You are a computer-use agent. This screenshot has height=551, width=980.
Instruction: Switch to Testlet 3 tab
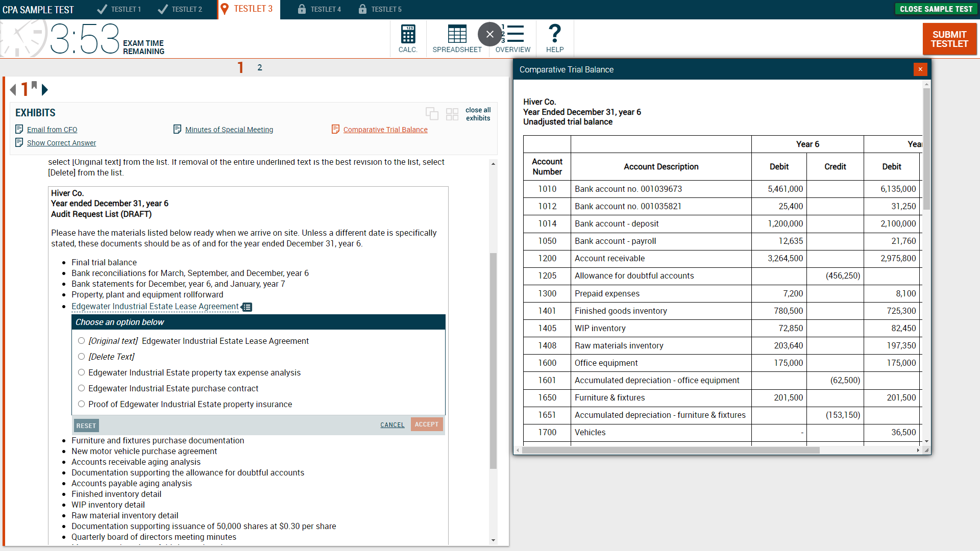point(248,9)
